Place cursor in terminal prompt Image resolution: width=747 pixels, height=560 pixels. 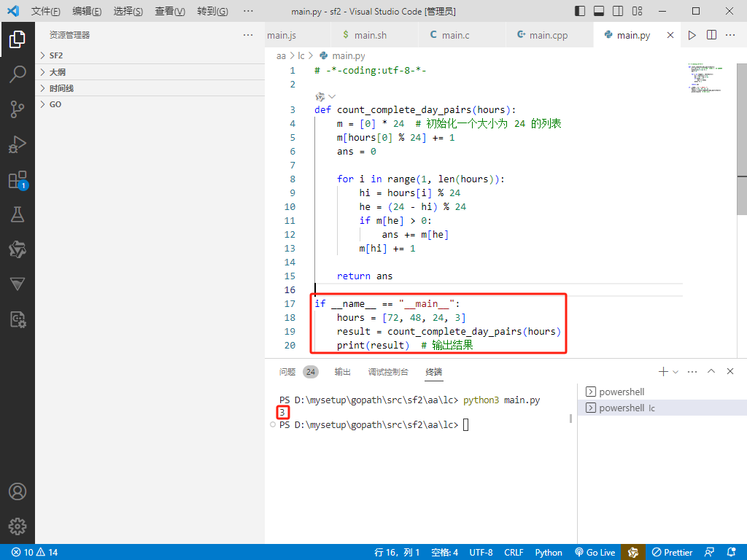[x=465, y=425]
